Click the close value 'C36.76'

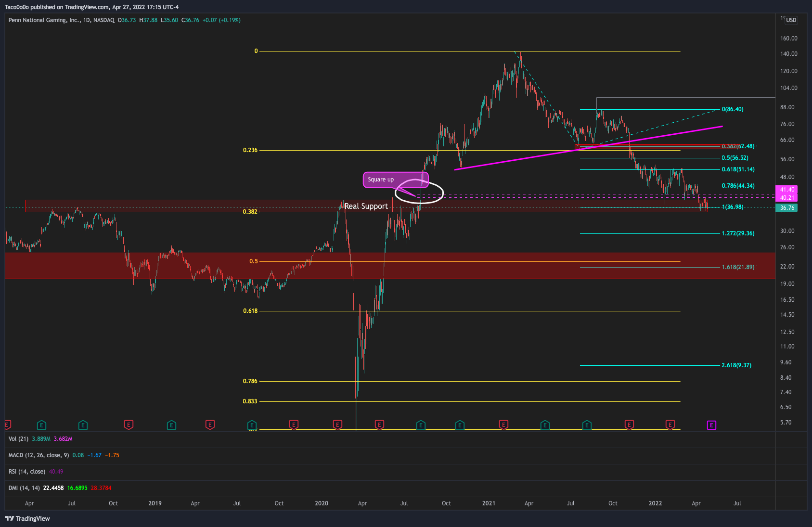pos(190,20)
